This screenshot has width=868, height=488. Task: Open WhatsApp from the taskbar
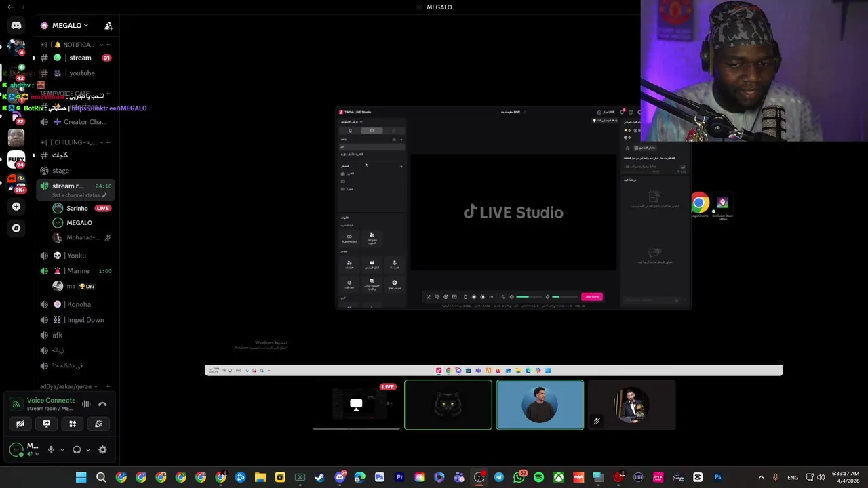[x=519, y=477]
